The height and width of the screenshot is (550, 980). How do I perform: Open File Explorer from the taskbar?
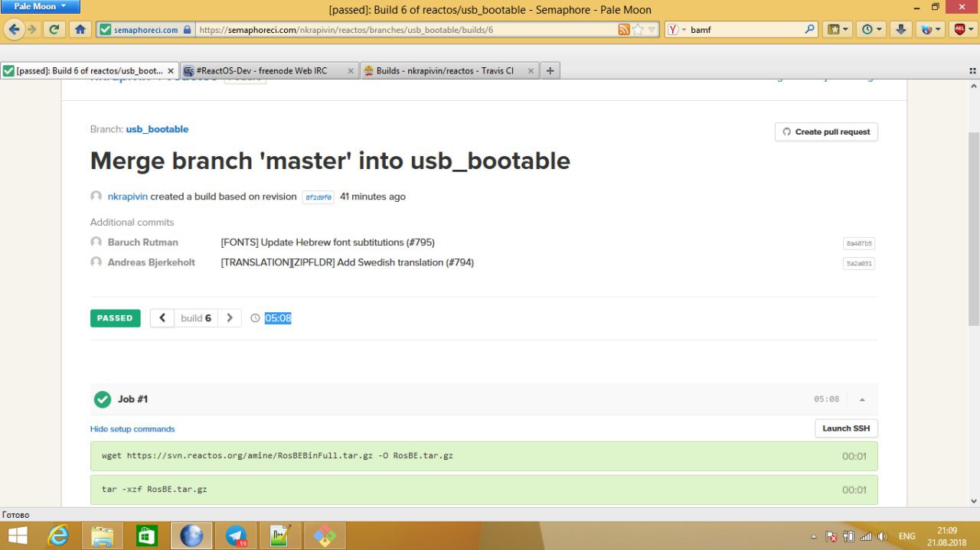point(103,535)
